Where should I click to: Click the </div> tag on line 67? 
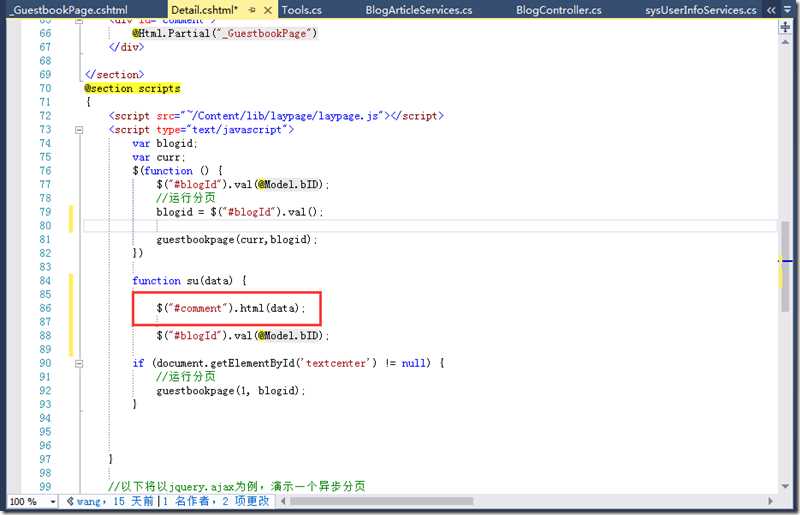click(x=126, y=47)
